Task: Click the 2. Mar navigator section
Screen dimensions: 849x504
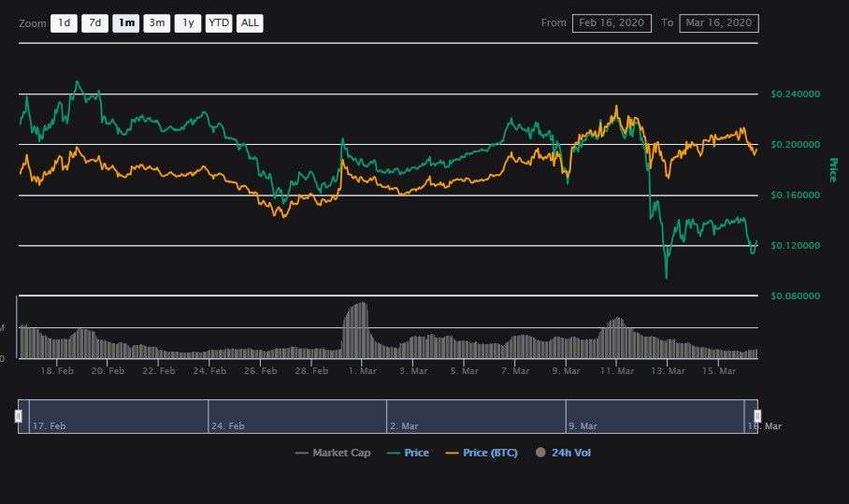Action: point(477,416)
